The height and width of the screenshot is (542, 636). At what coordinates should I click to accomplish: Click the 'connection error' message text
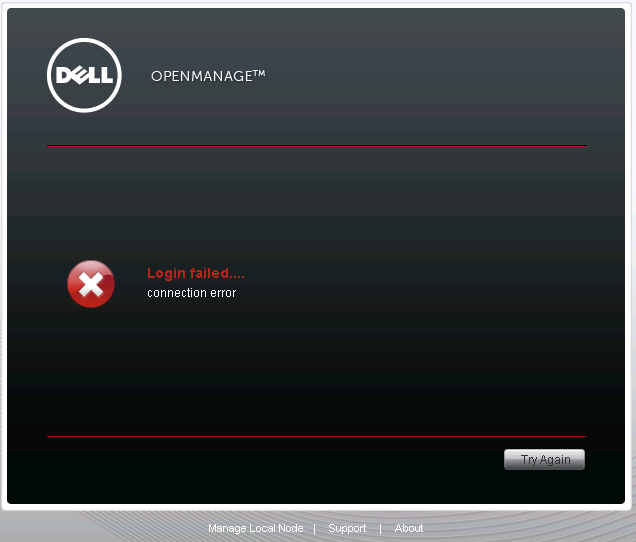[x=191, y=293]
